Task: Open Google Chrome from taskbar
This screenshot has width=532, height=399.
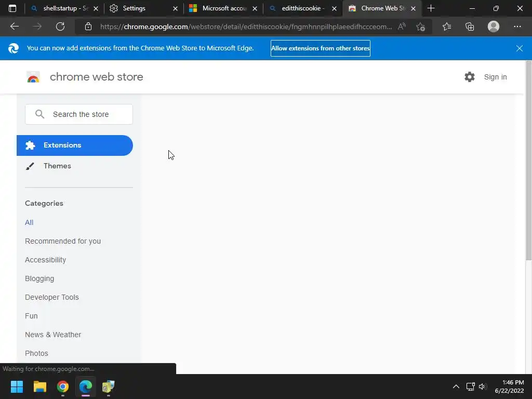Action: [x=63, y=387]
